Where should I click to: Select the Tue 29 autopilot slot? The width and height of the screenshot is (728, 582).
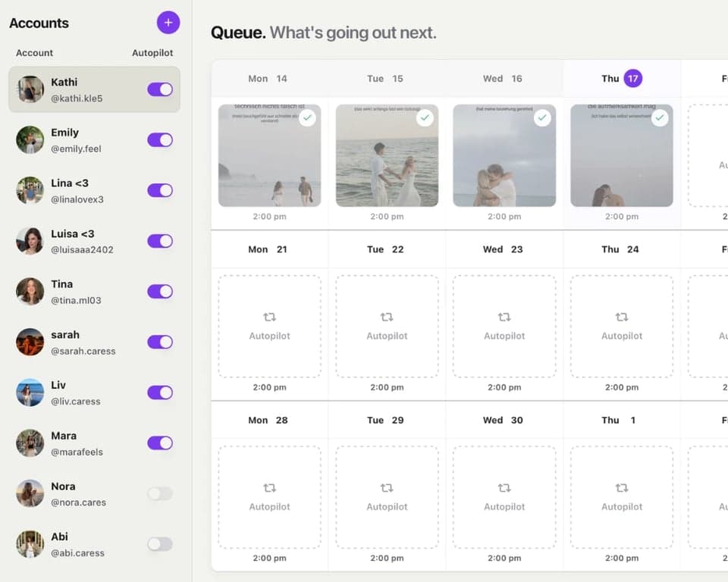[x=387, y=497]
